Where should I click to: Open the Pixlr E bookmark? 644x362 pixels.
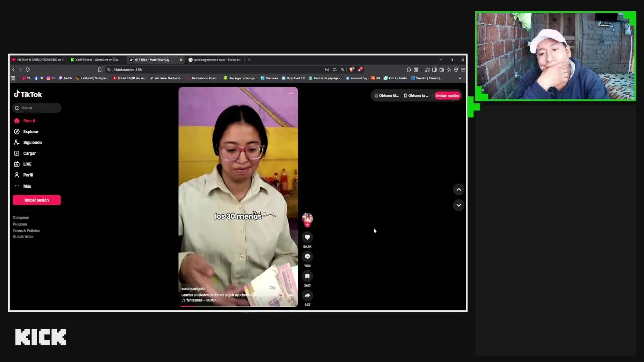(x=395, y=78)
